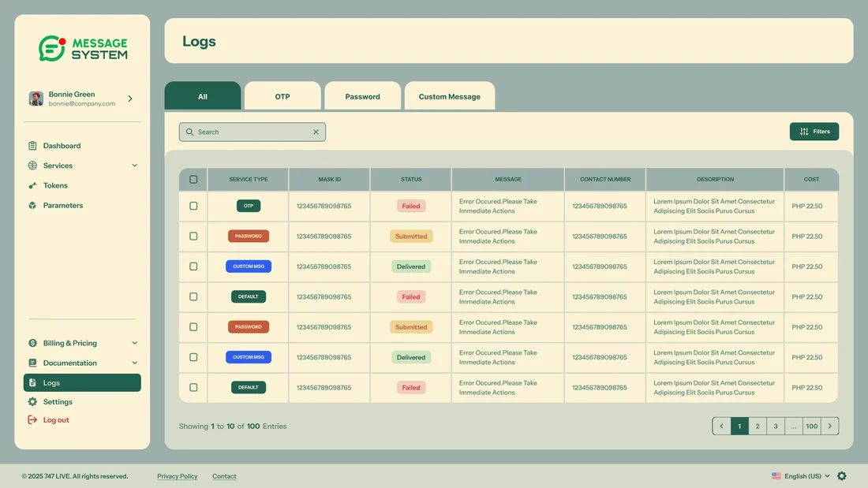This screenshot has height=488, width=868.
Task: Click the Logs file icon in sidebar
Action: pos(32,383)
